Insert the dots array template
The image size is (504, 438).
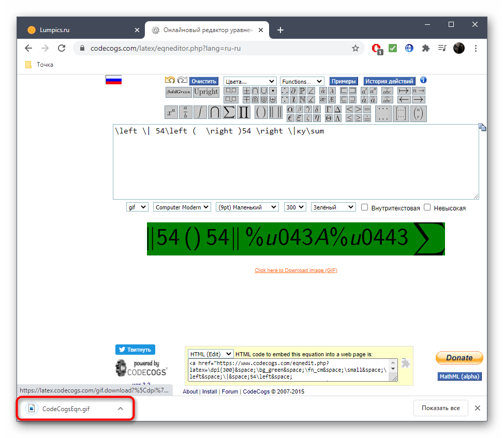383,114
